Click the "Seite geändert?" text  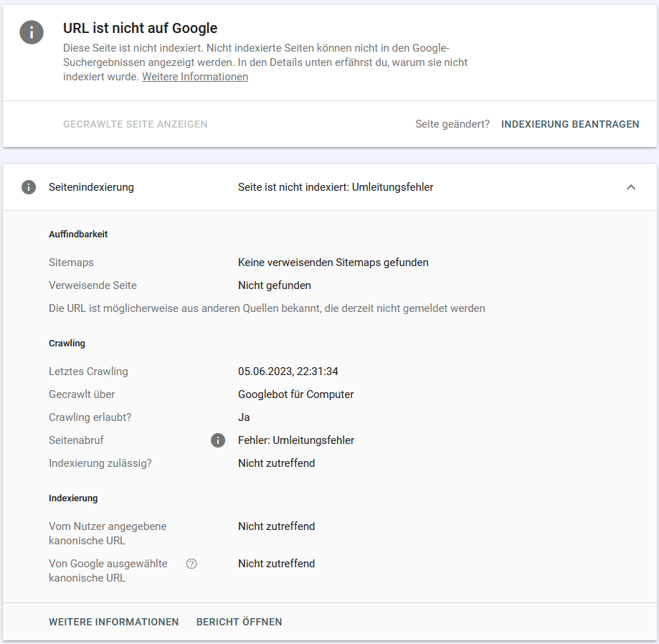tap(452, 124)
